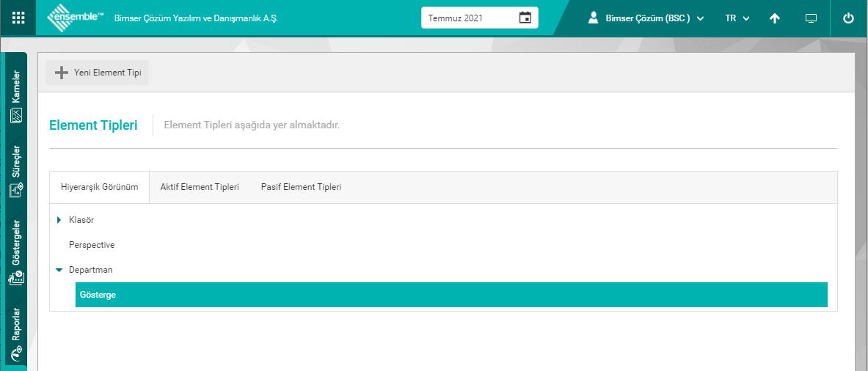Click the Temmuz 2021 date field
This screenshot has height=371, width=868.
(479, 18)
